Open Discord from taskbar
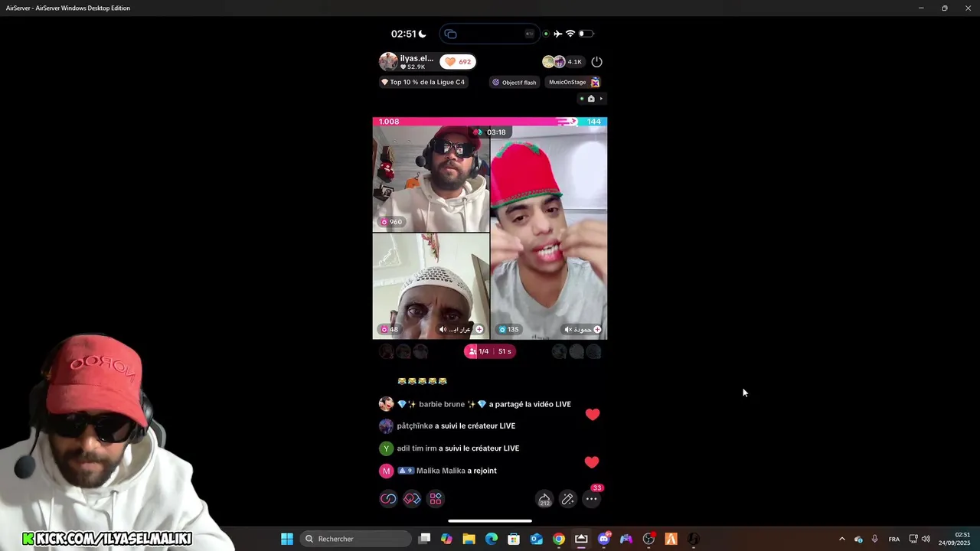Image resolution: width=980 pixels, height=551 pixels. [604, 539]
